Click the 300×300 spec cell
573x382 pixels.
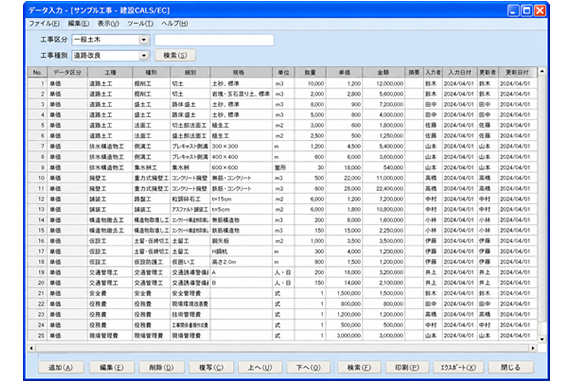pos(241,146)
